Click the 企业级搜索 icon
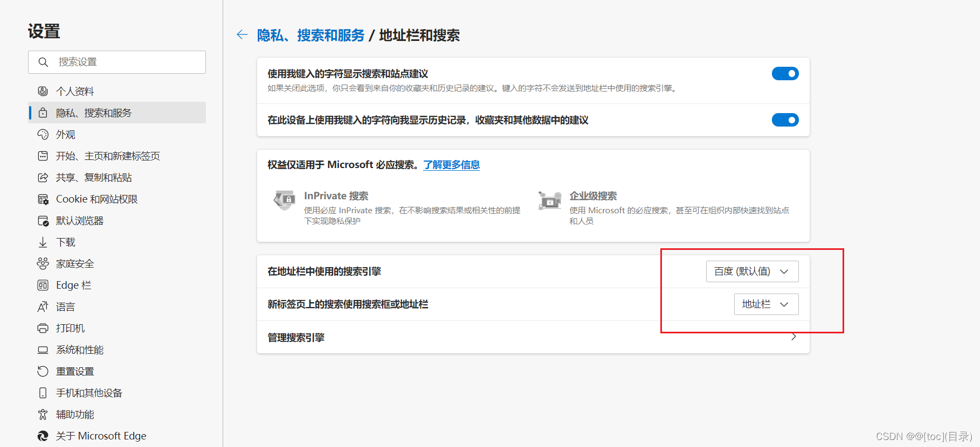This screenshot has height=447, width=980. (550, 200)
